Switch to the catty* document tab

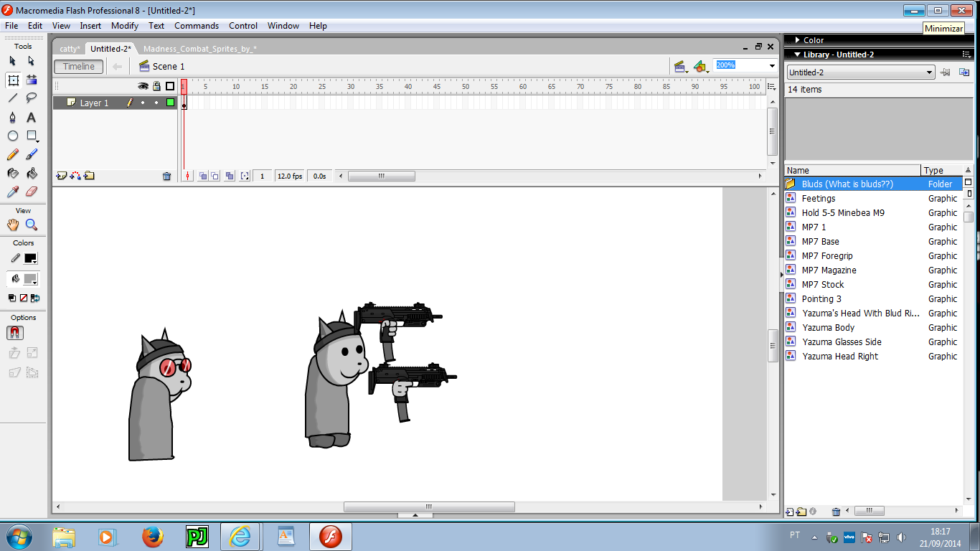pyautogui.click(x=70, y=49)
